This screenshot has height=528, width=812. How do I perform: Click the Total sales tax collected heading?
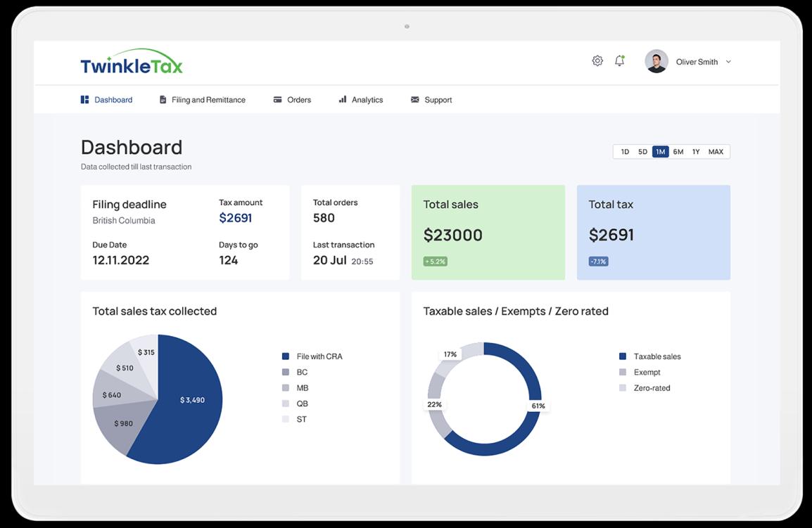154,311
